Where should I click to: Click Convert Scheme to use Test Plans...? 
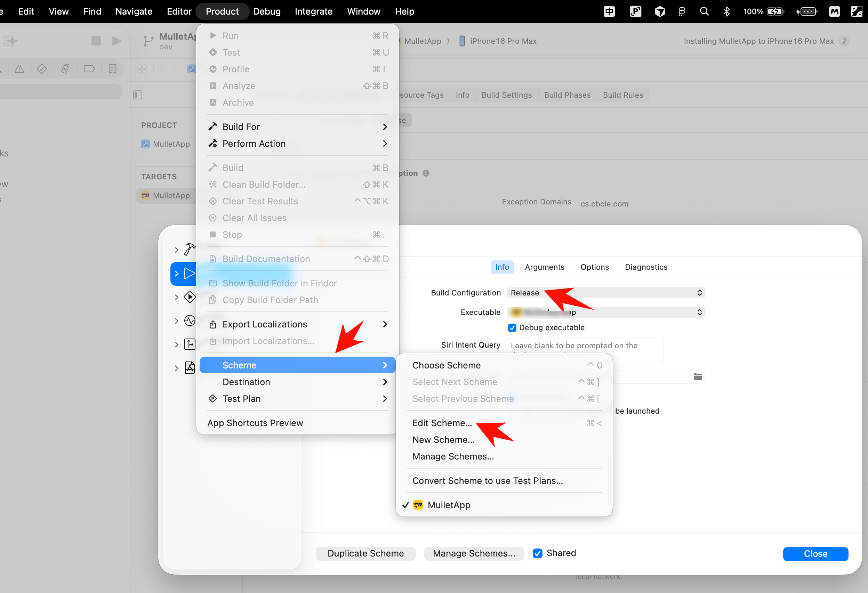[504, 481]
